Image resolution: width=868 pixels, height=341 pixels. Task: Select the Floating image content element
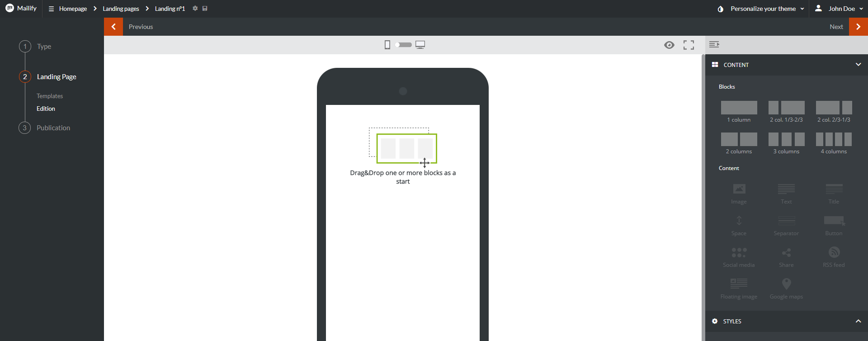coord(739,289)
